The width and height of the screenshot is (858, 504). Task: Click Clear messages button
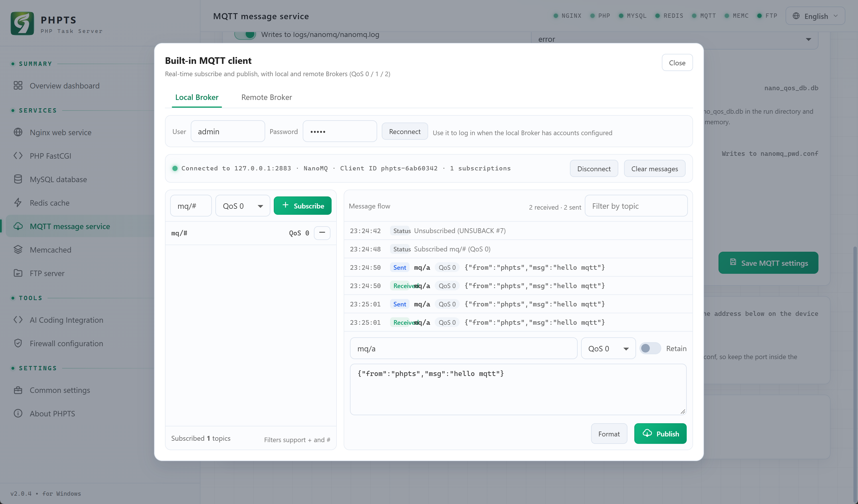click(654, 169)
